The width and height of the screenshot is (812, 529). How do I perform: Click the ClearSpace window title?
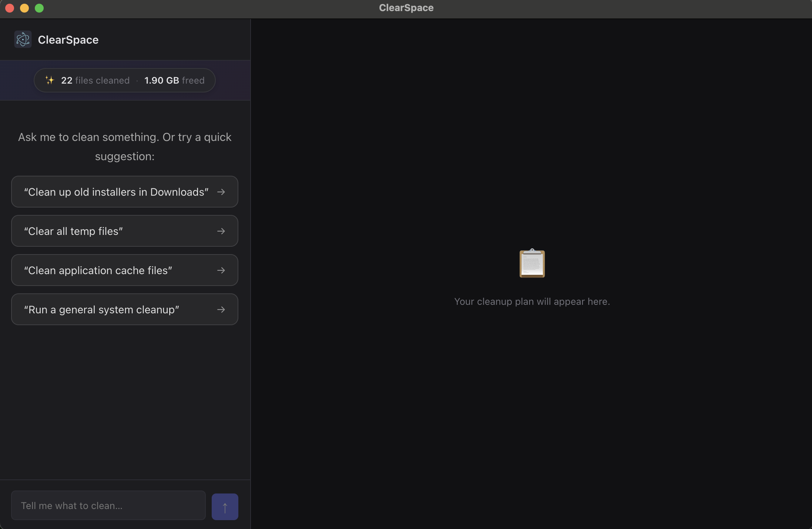[x=406, y=8]
